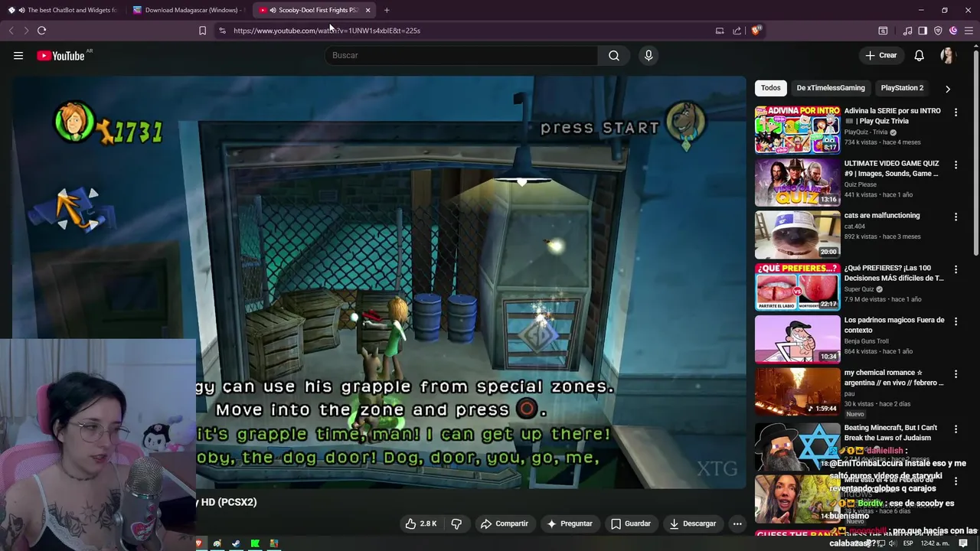The height and width of the screenshot is (551, 980).
Task: Open Los padrinos magicos Fuera de contexto video
Action: pos(850,339)
